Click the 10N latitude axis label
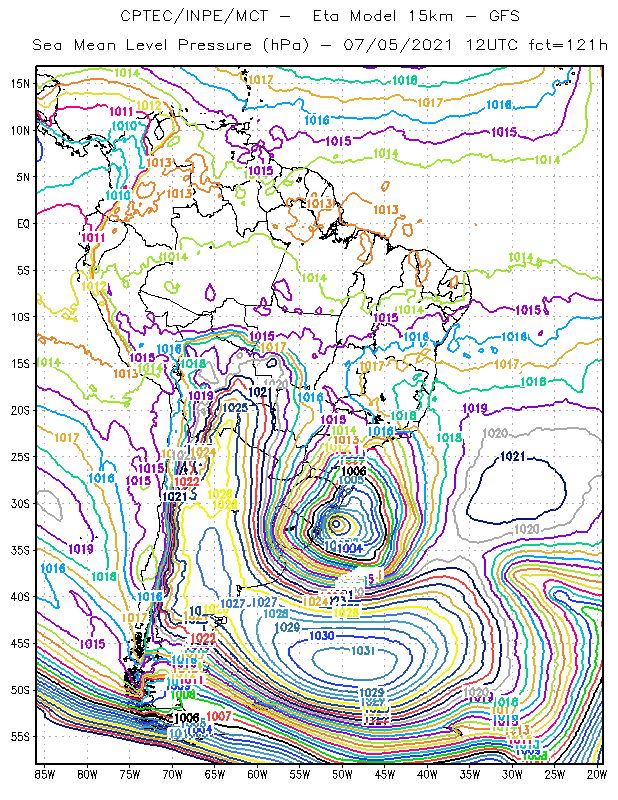Image resolution: width=618 pixels, height=800 pixels. 20,131
